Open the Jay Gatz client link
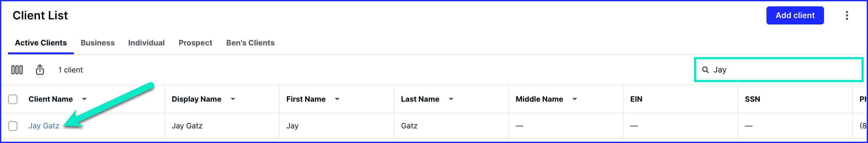 (44, 126)
